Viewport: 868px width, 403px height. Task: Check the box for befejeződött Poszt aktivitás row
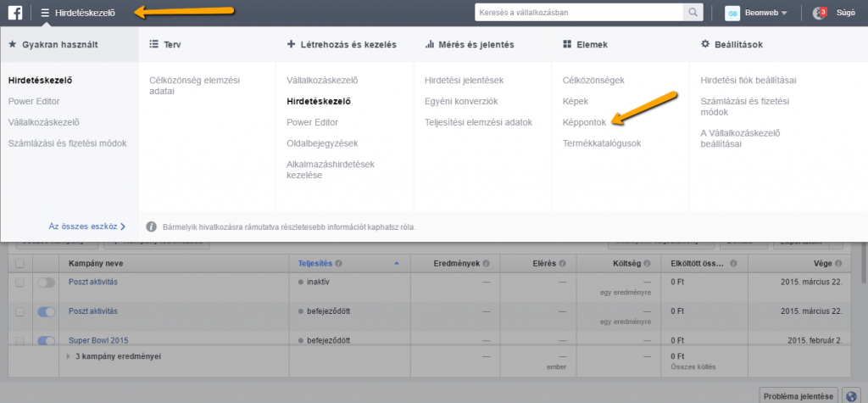(x=19, y=312)
